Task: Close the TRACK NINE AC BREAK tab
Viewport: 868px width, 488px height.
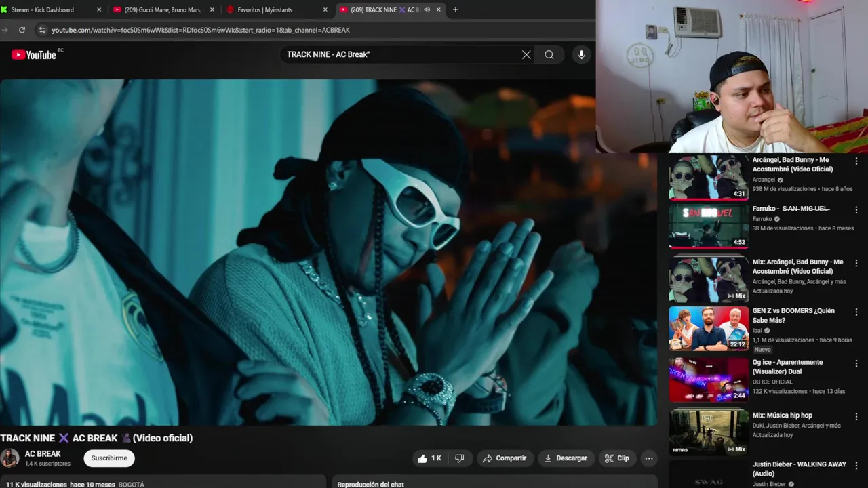Action: tap(438, 9)
